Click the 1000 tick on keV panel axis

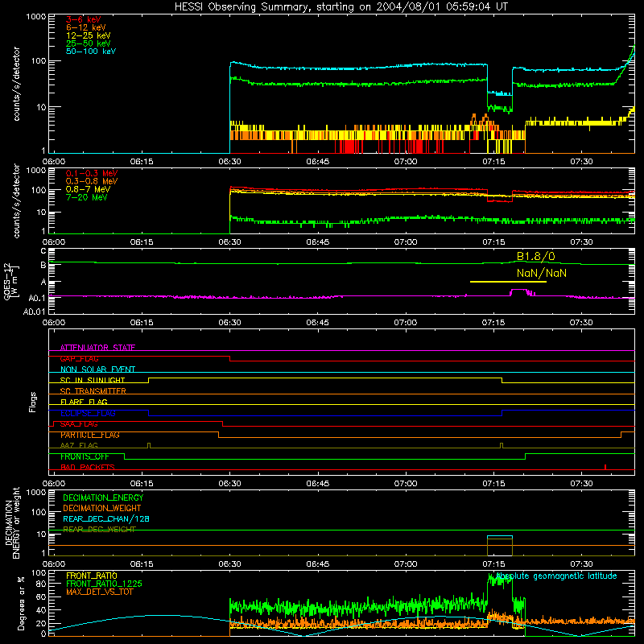[x=35, y=17]
